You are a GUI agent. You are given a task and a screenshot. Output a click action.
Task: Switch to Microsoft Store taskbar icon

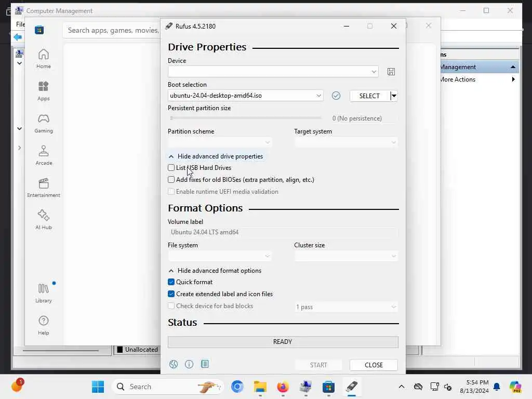(328, 387)
